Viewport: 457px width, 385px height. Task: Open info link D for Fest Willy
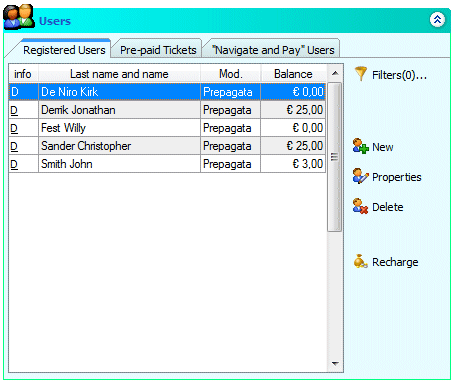coord(14,128)
